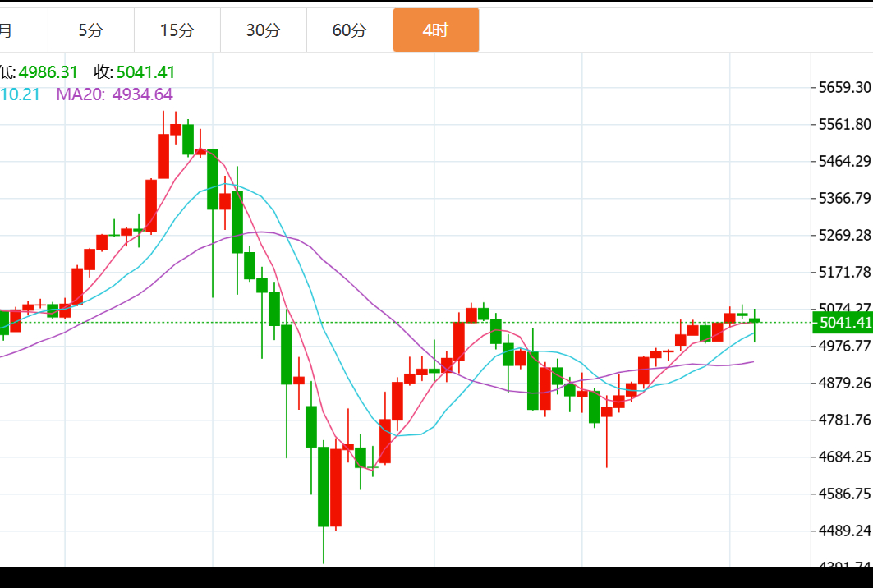Click the MA20 4934.64 indicator label
This screenshot has height=588, width=873.
[114, 94]
